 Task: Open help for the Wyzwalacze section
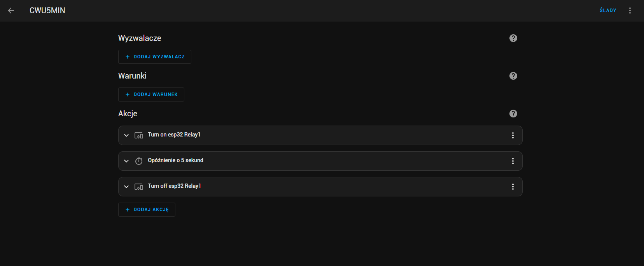[513, 38]
